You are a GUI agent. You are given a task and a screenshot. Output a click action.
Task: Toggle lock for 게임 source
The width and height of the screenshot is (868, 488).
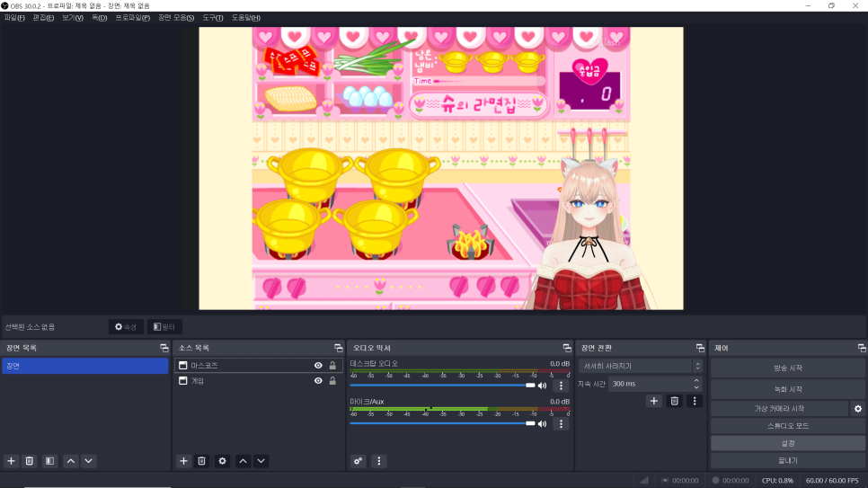(332, 381)
